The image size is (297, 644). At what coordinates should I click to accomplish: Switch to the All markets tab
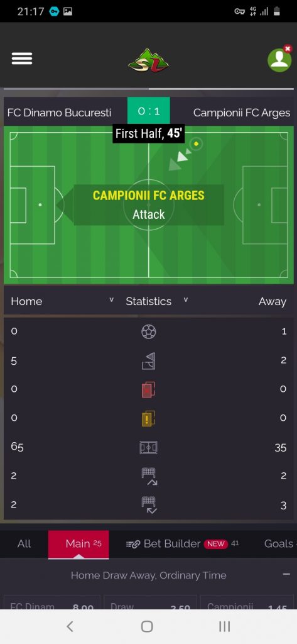click(24, 544)
